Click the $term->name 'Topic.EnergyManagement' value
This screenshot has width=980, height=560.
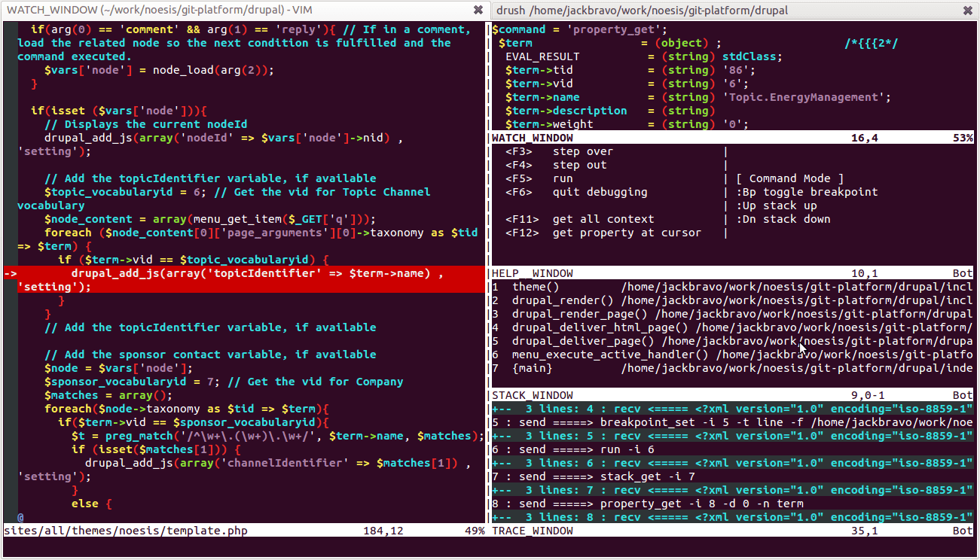(807, 97)
